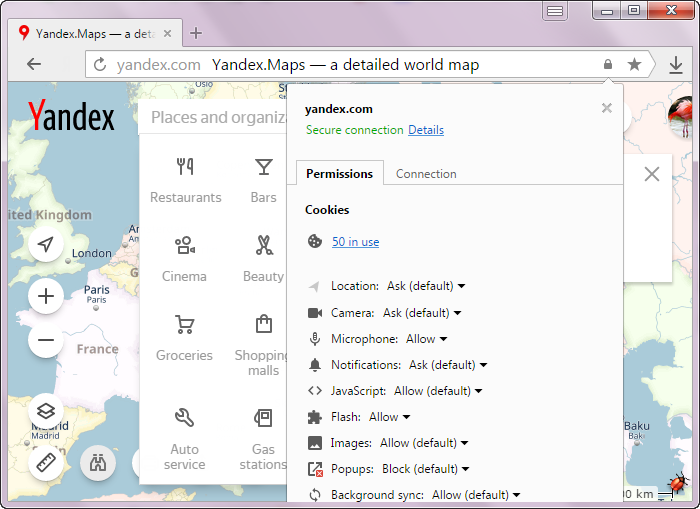
Task: Click the Places and organizations search field
Action: coord(213,117)
